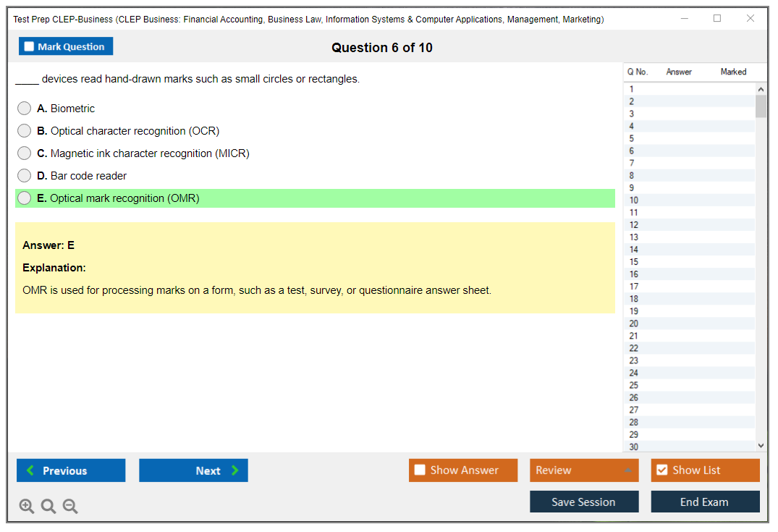Image resolution: width=778 pixels, height=532 pixels.
Task: Advance with the Next button
Action: click(x=193, y=470)
